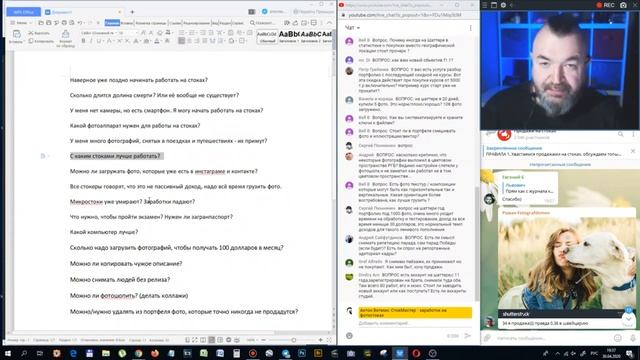
Task: Click the Undo arrow in WPS toolbar
Action: pyautogui.click(x=80, y=23)
